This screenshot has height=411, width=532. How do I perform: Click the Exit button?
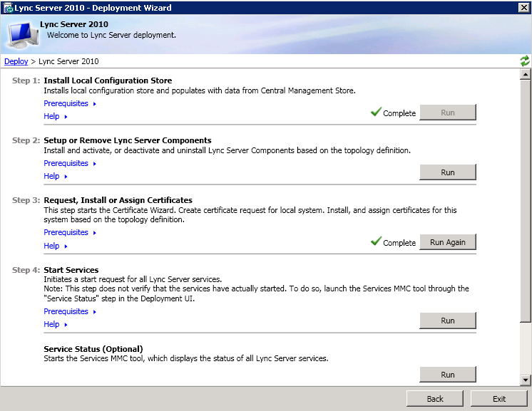pyautogui.click(x=498, y=399)
